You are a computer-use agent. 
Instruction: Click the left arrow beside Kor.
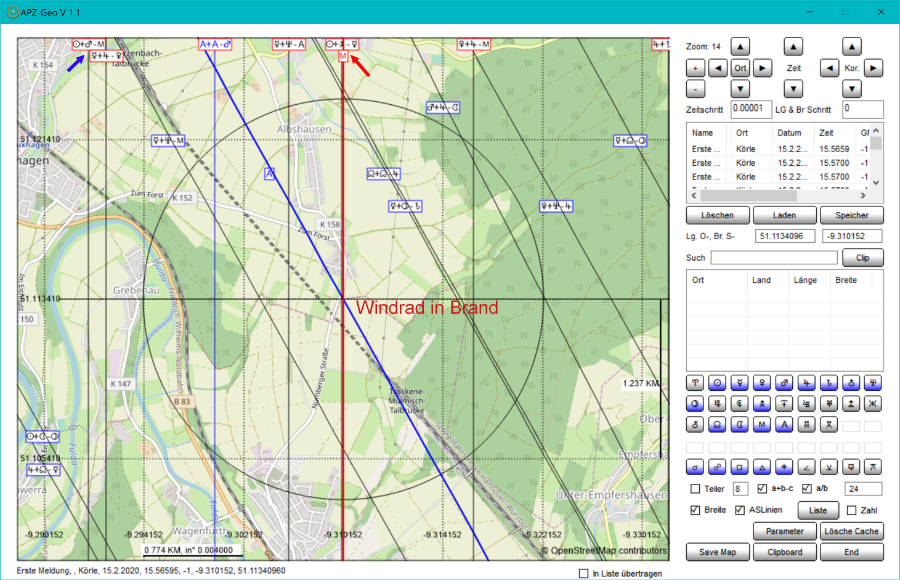point(829,68)
